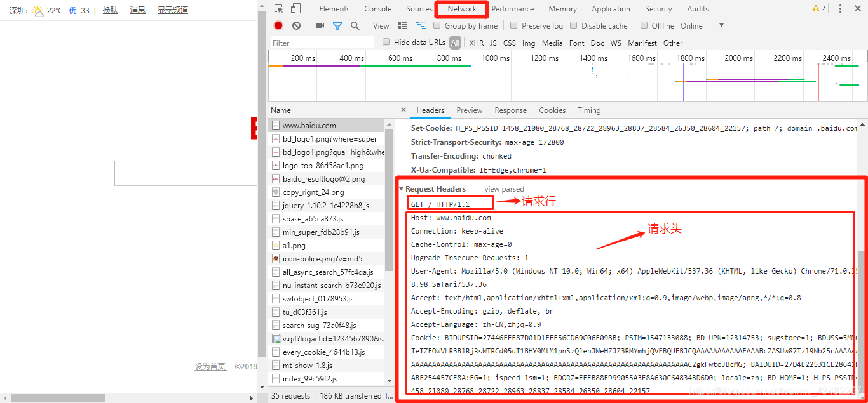The width and height of the screenshot is (868, 403).
Task: Click 设为首页 link at page bottom
Action: coord(210,367)
